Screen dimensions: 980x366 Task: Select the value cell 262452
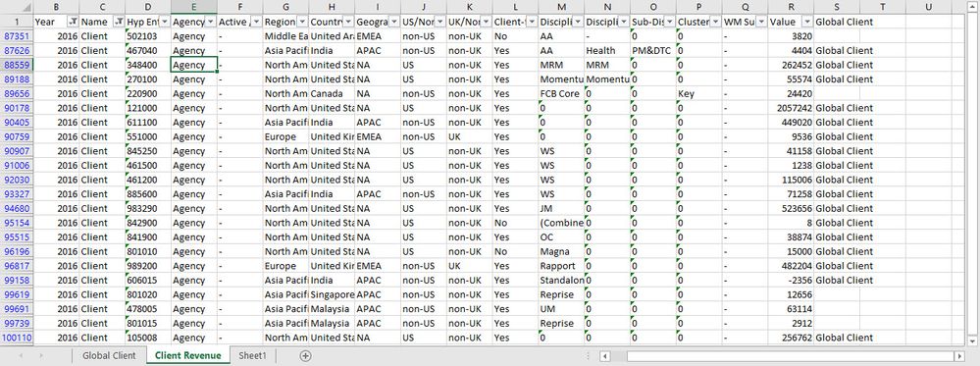(x=792, y=65)
